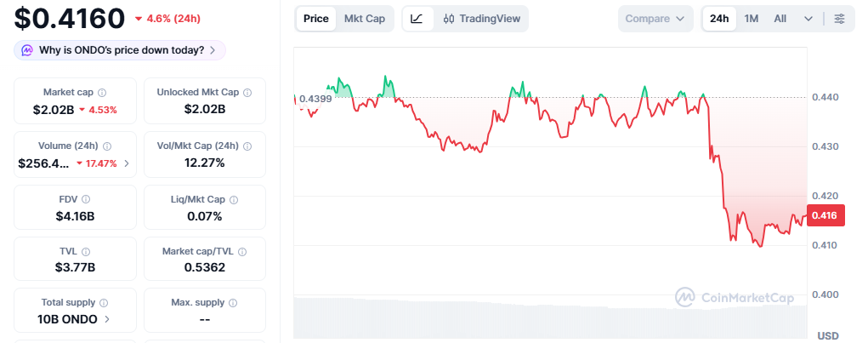This screenshot has width=868, height=343.
Task: Click the info icon beside Market cap
Action: [x=102, y=93]
